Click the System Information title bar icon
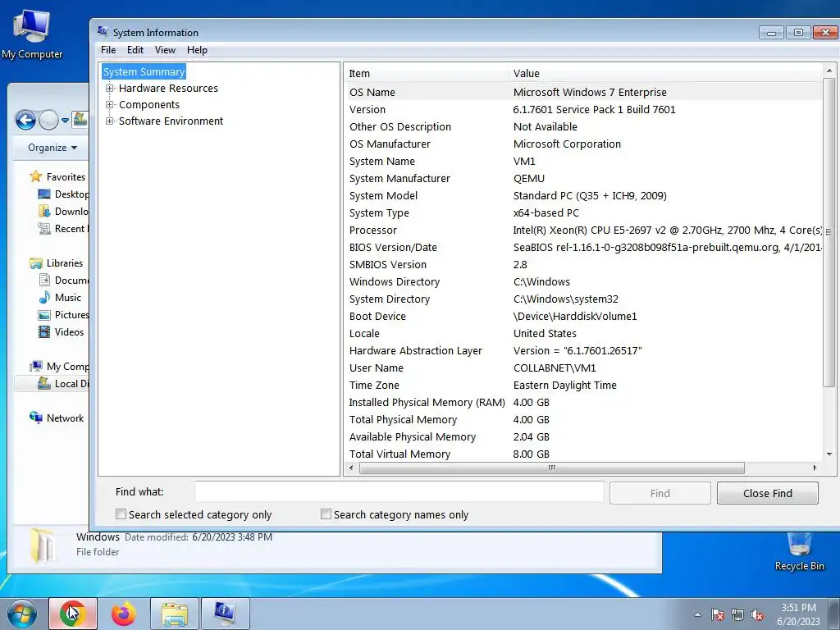Image resolution: width=840 pixels, height=630 pixels. pos(103,32)
